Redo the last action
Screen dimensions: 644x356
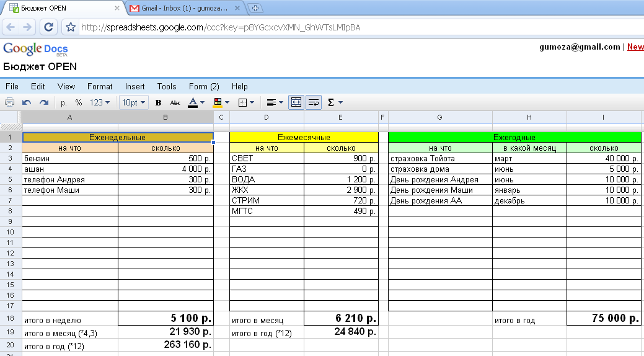click(x=44, y=102)
